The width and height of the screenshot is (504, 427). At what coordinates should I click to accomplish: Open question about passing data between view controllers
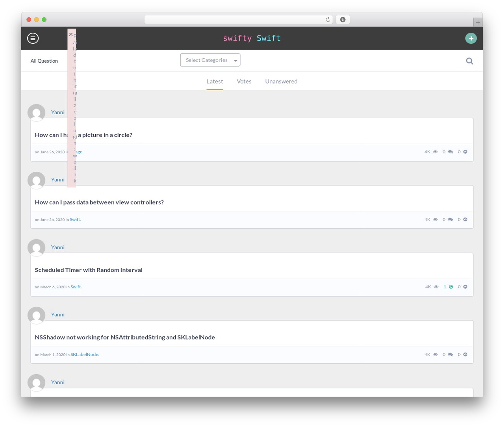click(99, 202)
